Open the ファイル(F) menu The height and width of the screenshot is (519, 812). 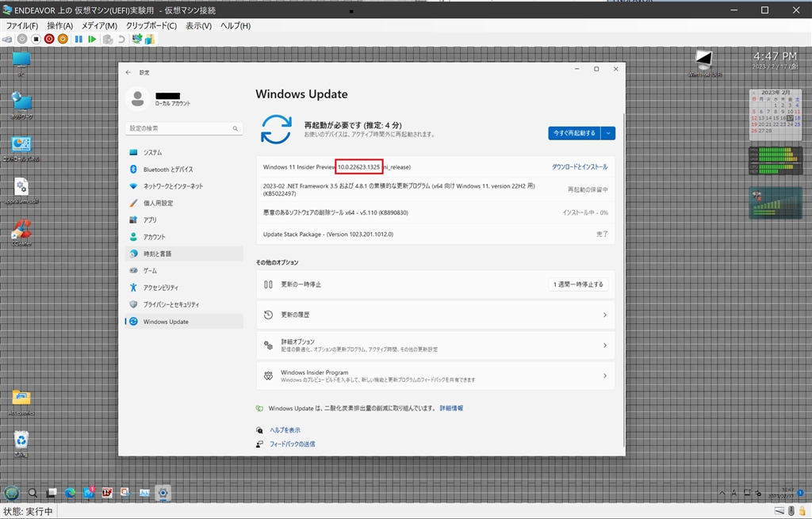tap(21, 26)
